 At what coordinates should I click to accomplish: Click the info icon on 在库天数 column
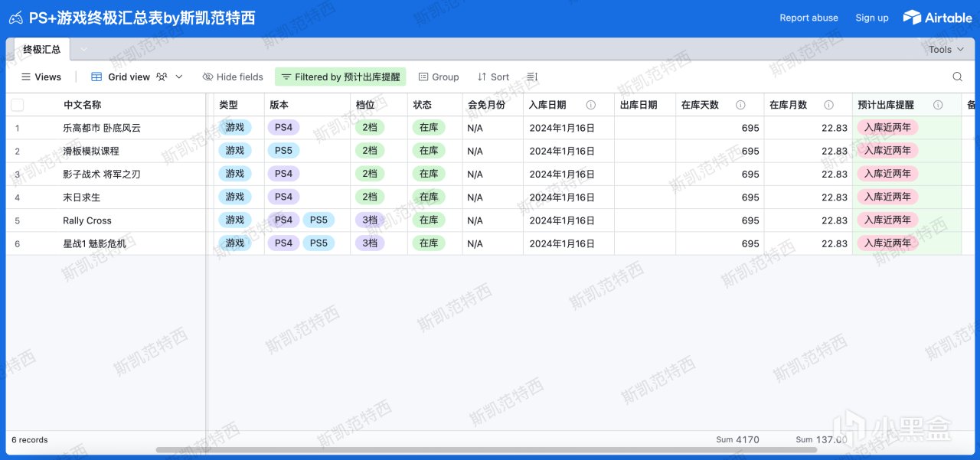point(740,105)
